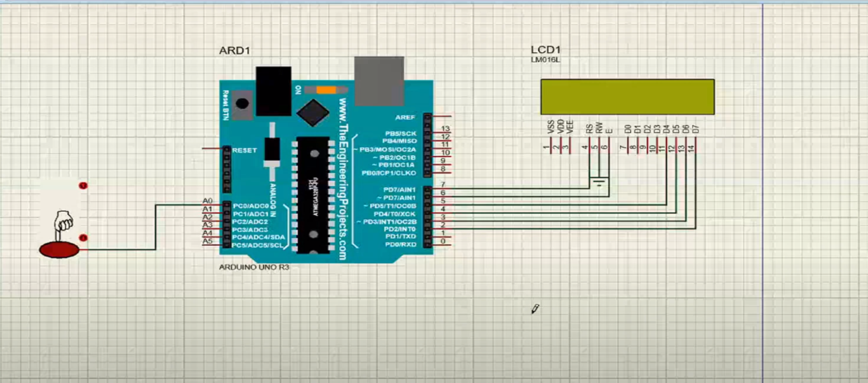This screenshot has height=383, width=868.
Task: Click the A5 pin terminal label
Action: pos(208,241)
